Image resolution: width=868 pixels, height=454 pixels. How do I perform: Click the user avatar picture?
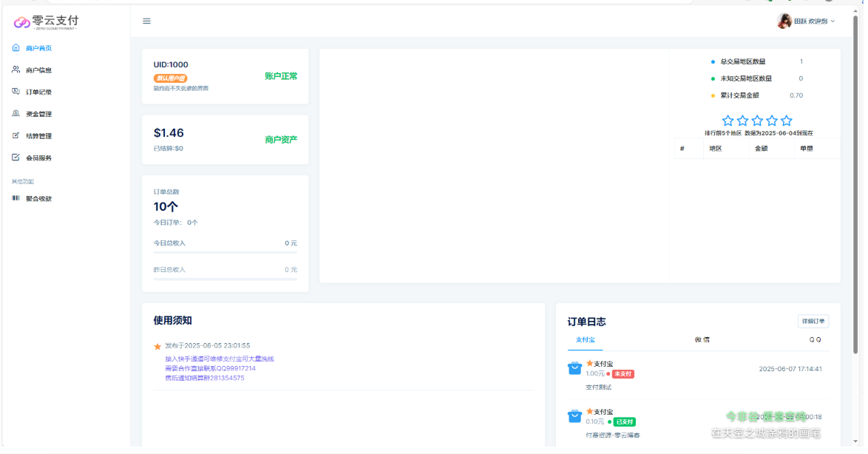[784, 21]
